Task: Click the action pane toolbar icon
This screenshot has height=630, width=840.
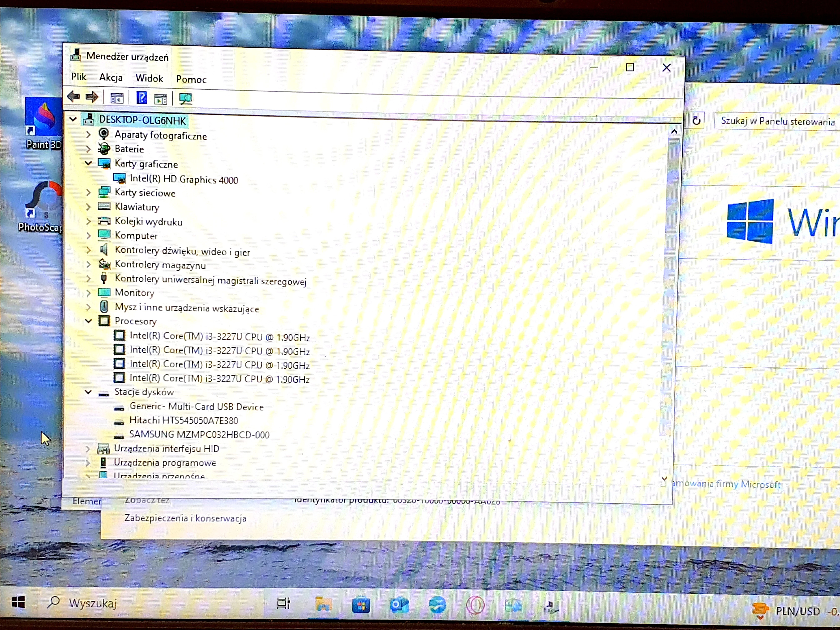Action: pyautogui.click(x=161, y=99)
